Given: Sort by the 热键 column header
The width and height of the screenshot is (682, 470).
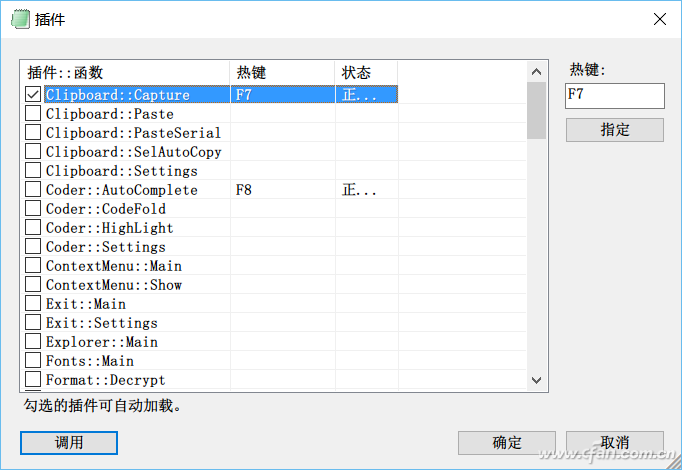Looking at the screenshot, I should pyautogui.click(x=283, y=73).
